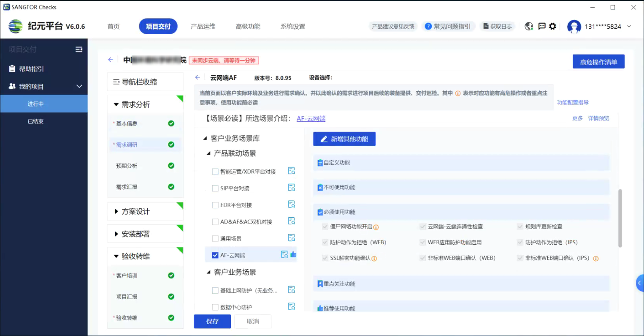
Task: Collapse the 产品联动场景 tree node
Action: 208,153
